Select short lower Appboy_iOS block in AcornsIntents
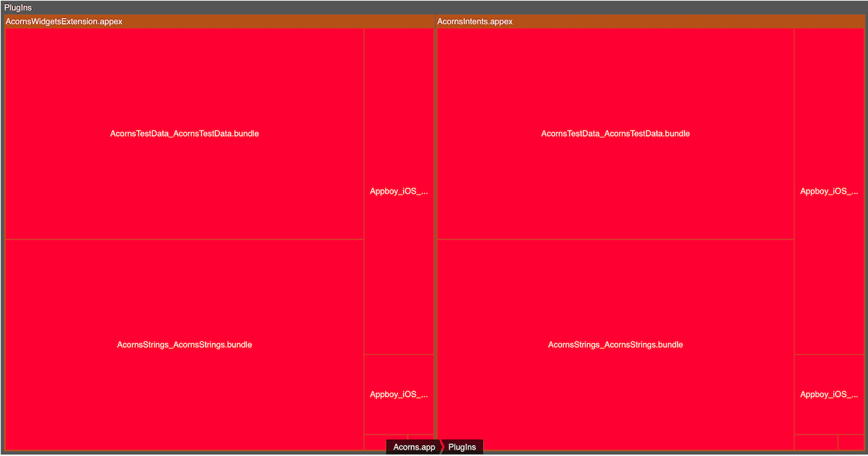This screenshot has height=456, width=868. (x=829, y=395)
